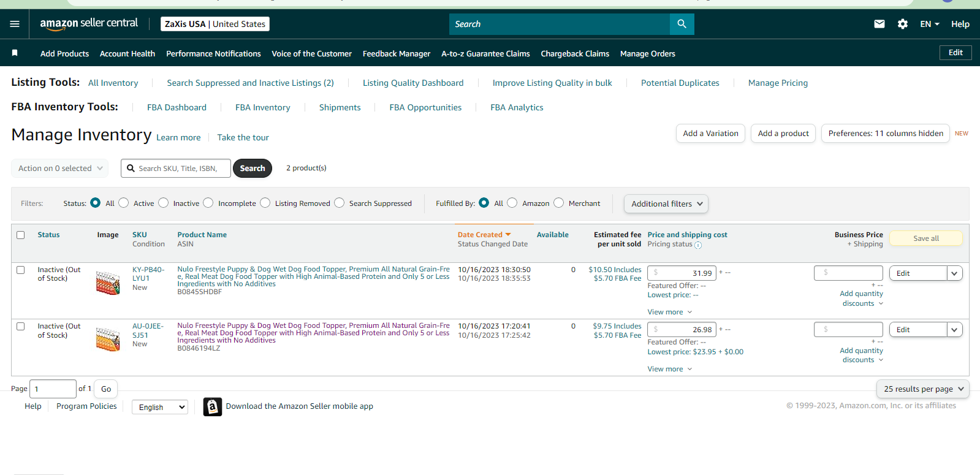Click the Save all button

coord(926,238)
